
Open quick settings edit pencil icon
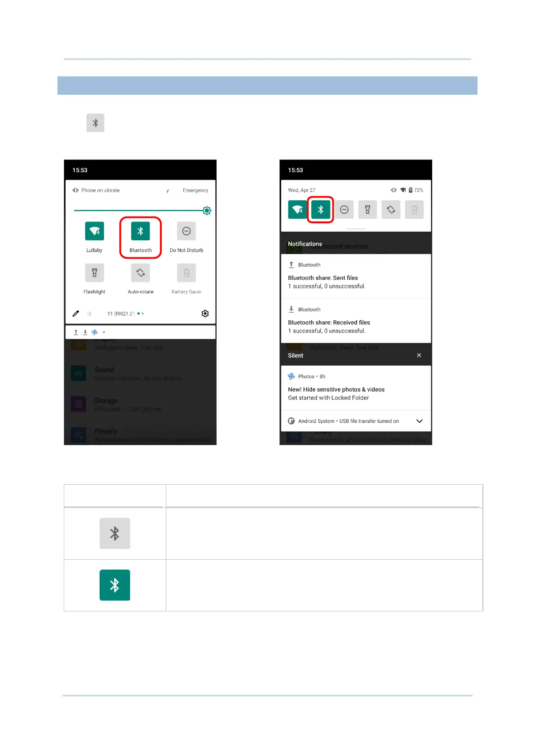[76, 314]
